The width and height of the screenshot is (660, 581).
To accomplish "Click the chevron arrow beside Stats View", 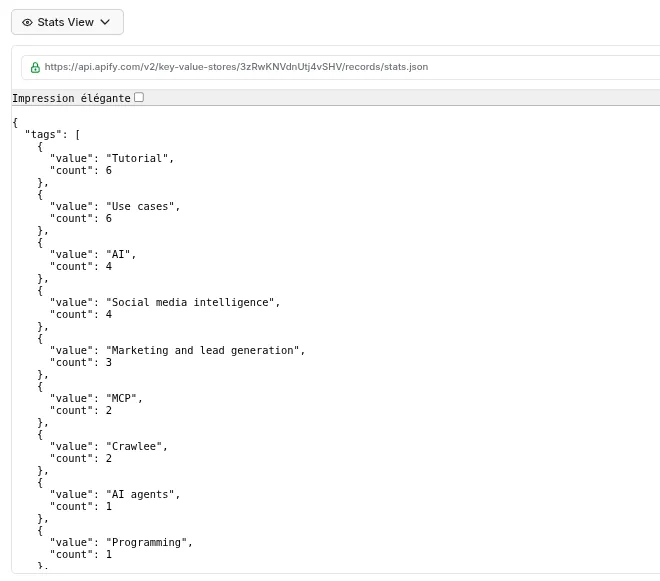I will (x=105, y=22).
